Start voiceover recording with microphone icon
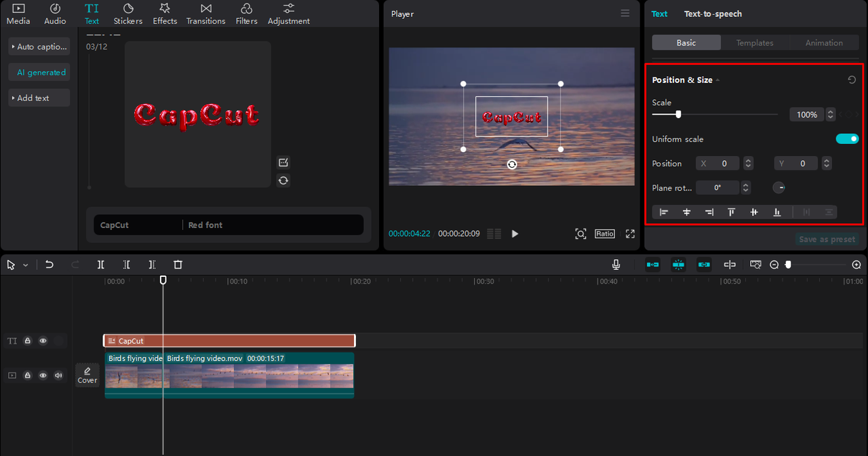This screenshot has width=868, height=456. pyautogui.click(x=616, y=265)
